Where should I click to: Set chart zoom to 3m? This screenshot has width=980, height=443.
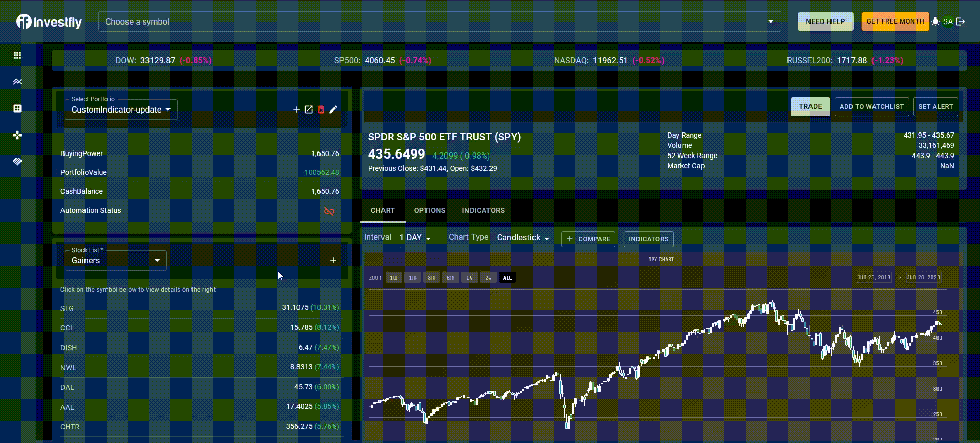tap(432, 278)
